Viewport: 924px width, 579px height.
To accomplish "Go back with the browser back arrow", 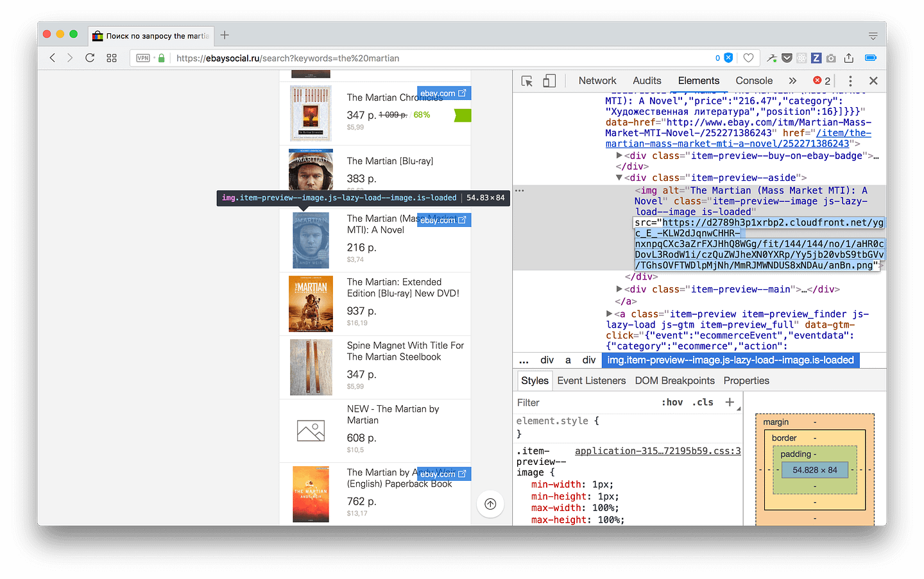I will 53,58.
